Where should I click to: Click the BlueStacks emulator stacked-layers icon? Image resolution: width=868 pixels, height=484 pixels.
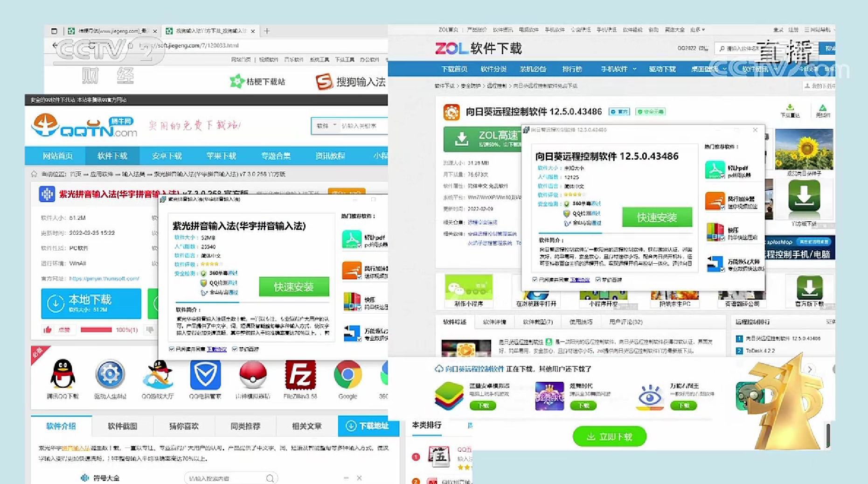pyautogui.click(x=449, y=395)
